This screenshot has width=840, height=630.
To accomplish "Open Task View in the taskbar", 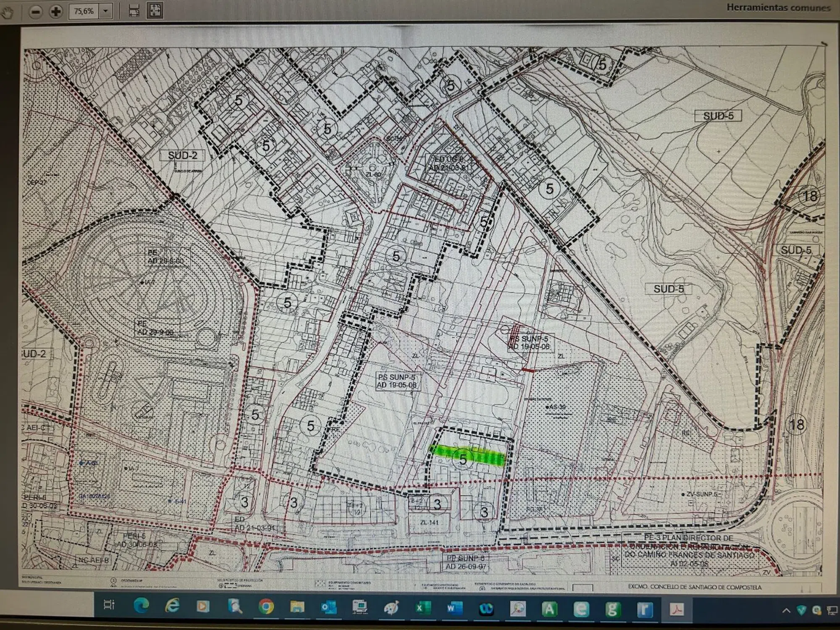I will point(109,604).
